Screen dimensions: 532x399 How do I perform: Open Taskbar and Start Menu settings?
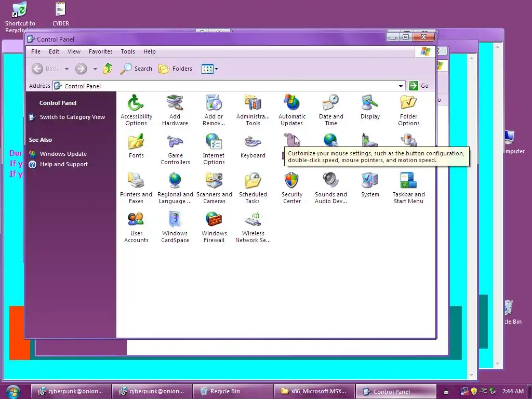[x=408, y=188]
